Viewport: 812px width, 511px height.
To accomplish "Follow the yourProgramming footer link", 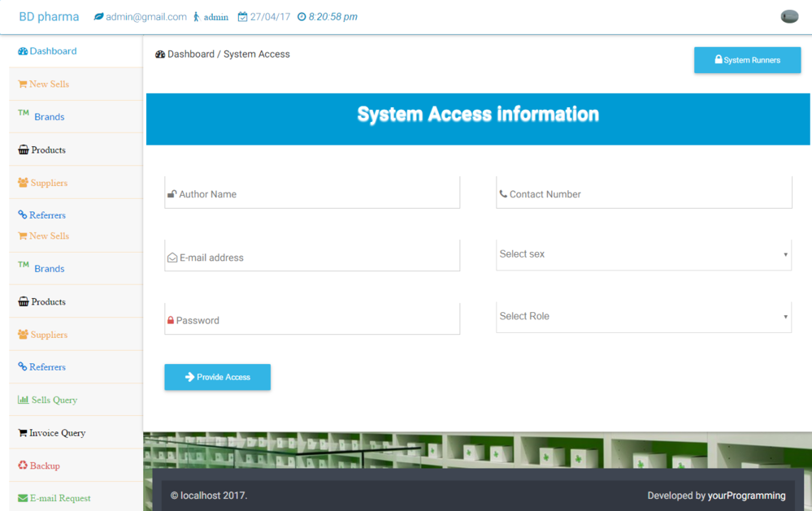I will tap(746, 496).
